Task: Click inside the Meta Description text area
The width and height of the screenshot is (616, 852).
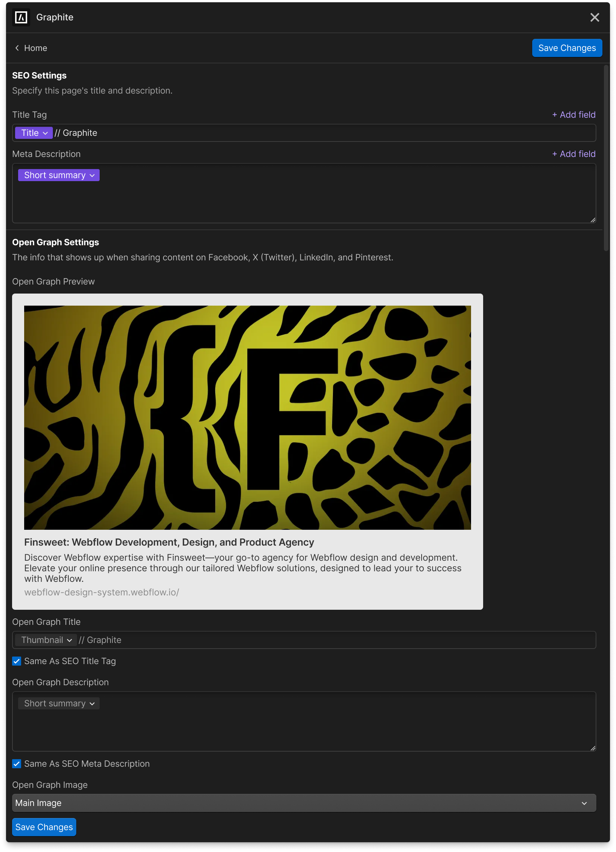Action: (x=304, y=193)
